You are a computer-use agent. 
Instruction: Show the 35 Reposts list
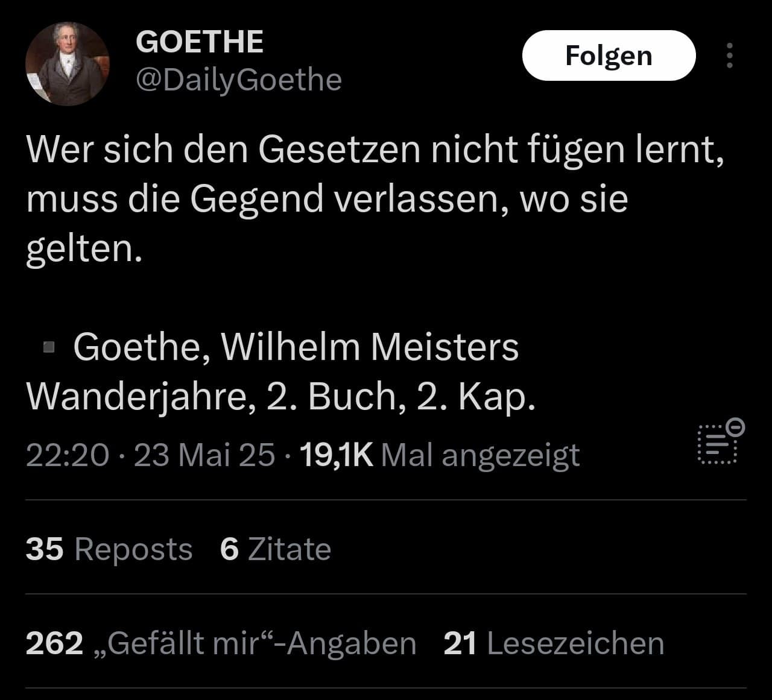(x=109, y=549)
